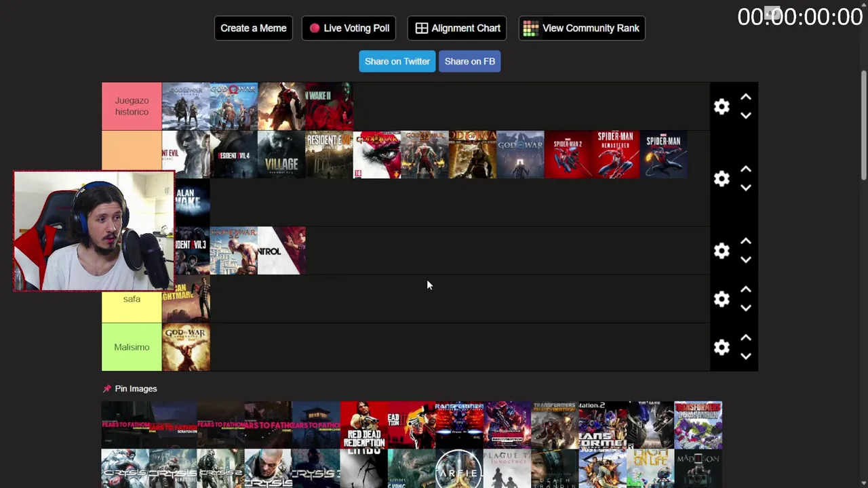868x488 pixels.
Task: Pick the Red Dead Redemption image
Action: pos(364,425)
